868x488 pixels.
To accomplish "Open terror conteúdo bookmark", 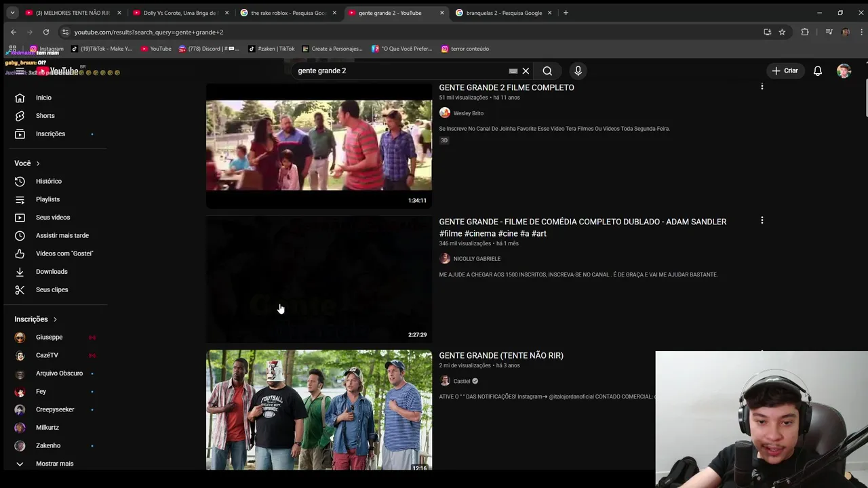I will pyautogui.click(x=465, y=49).
